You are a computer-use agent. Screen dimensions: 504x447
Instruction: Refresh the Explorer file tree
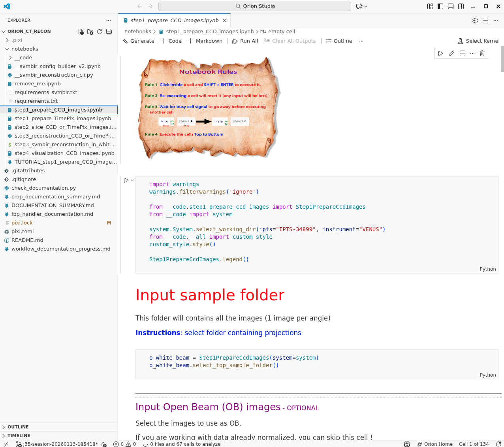coord(100,32)
